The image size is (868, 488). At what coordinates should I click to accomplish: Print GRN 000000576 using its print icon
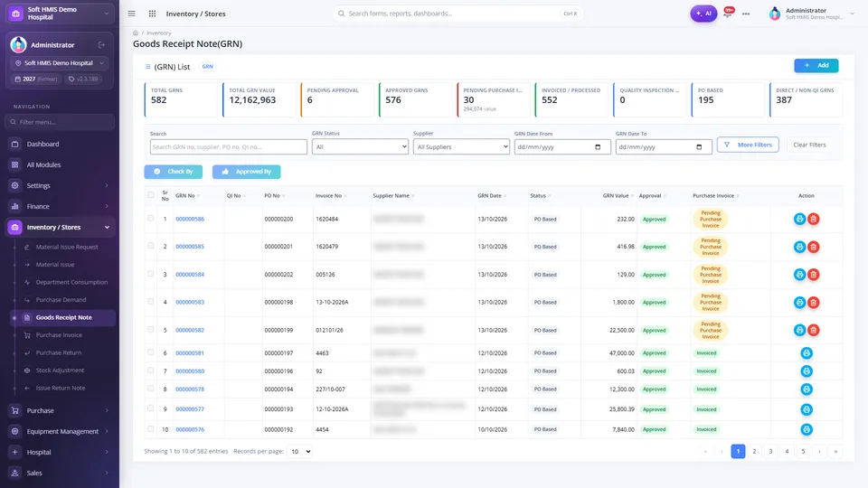click(807, 429)
